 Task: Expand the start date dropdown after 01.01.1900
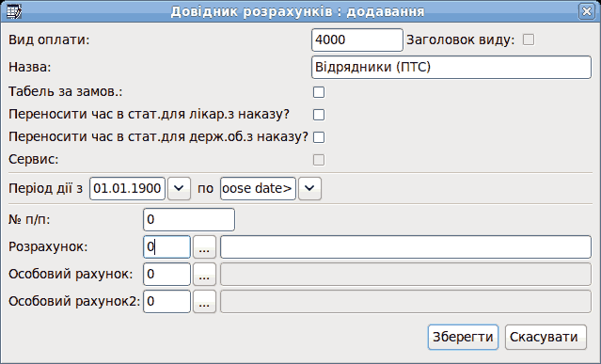(x=179, y=188)
